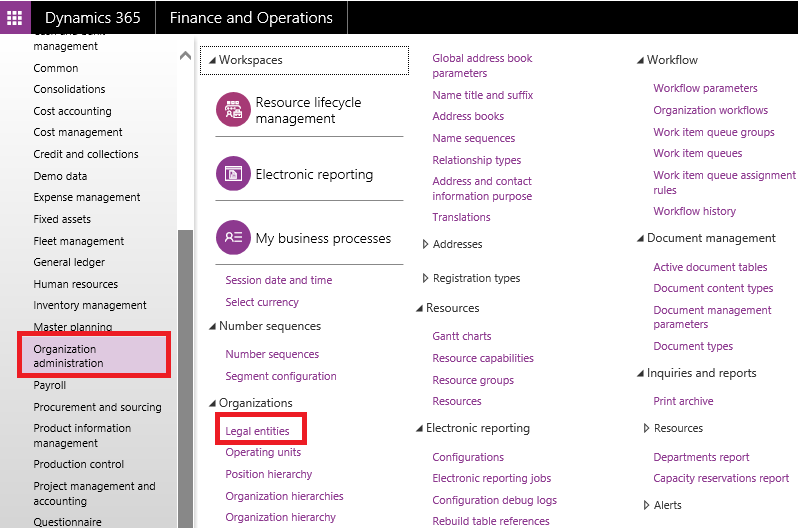Viewport: 798px width, 528px height.
Task: Select Organization administration module
Action: click(94, 355)
